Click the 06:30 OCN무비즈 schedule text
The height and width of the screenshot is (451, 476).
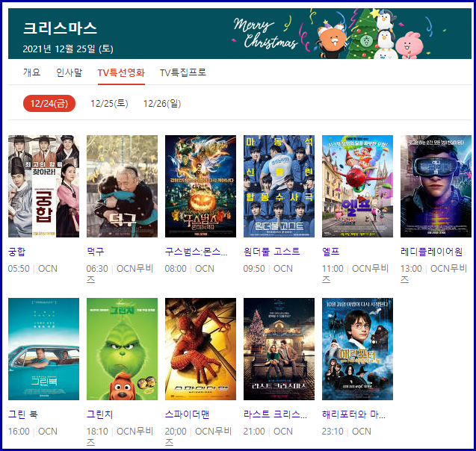120,273
